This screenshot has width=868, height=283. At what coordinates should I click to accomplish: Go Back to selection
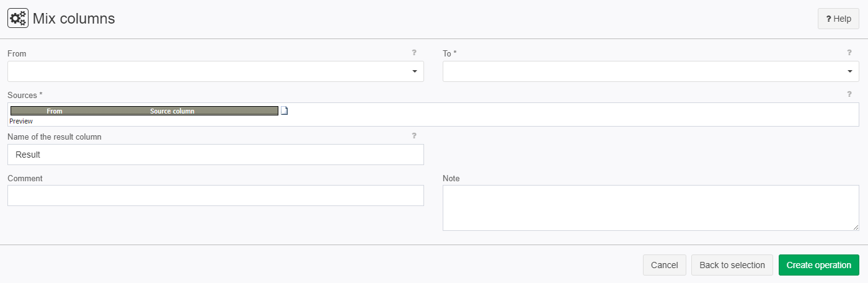click(x=732, y=265)
